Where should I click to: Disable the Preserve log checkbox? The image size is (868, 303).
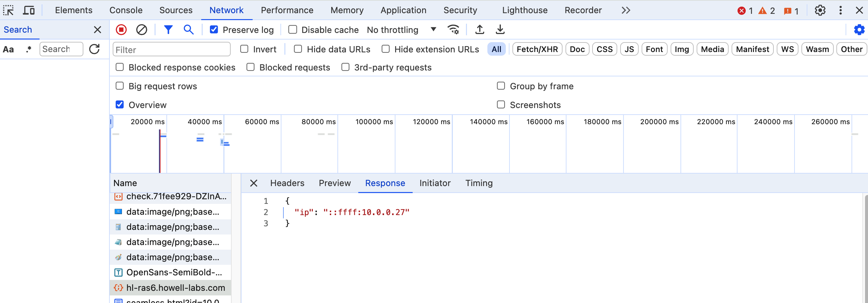pos(214,30)
